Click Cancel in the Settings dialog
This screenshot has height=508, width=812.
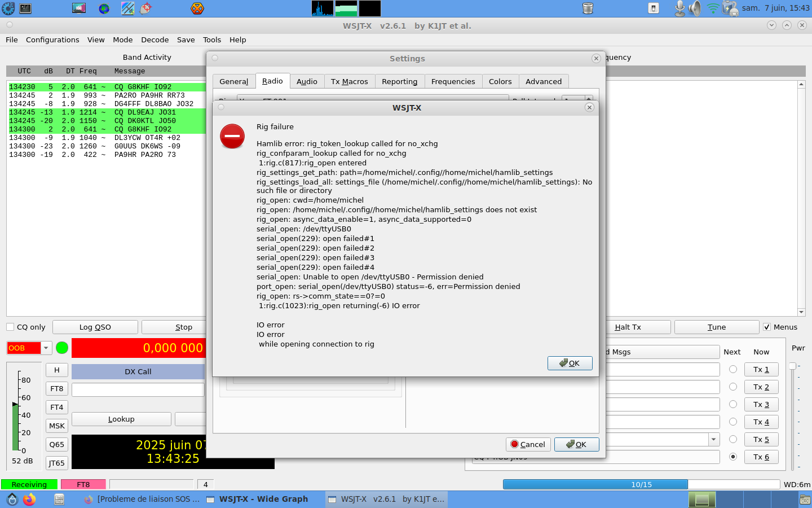pos(528,444)
